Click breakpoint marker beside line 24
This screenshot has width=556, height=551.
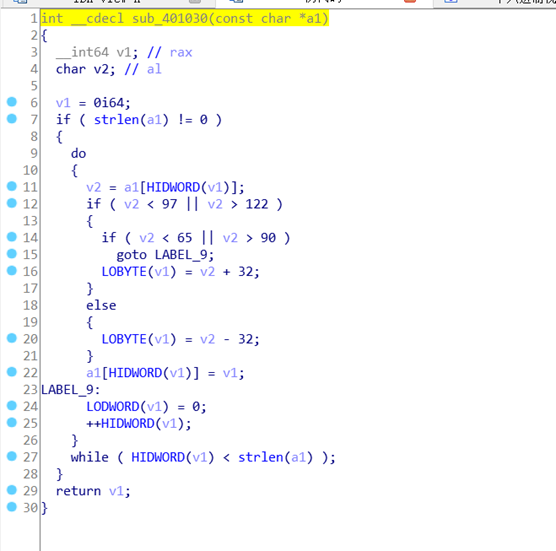(12, 406)
